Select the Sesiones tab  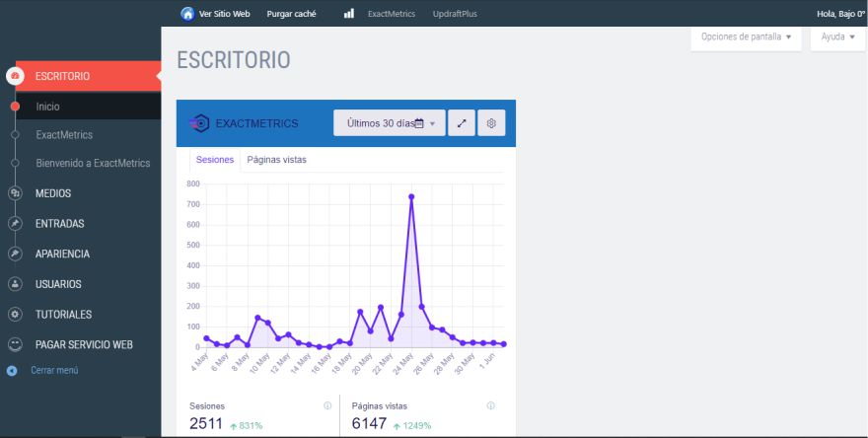pyautogui.click(x=215, y=160)
